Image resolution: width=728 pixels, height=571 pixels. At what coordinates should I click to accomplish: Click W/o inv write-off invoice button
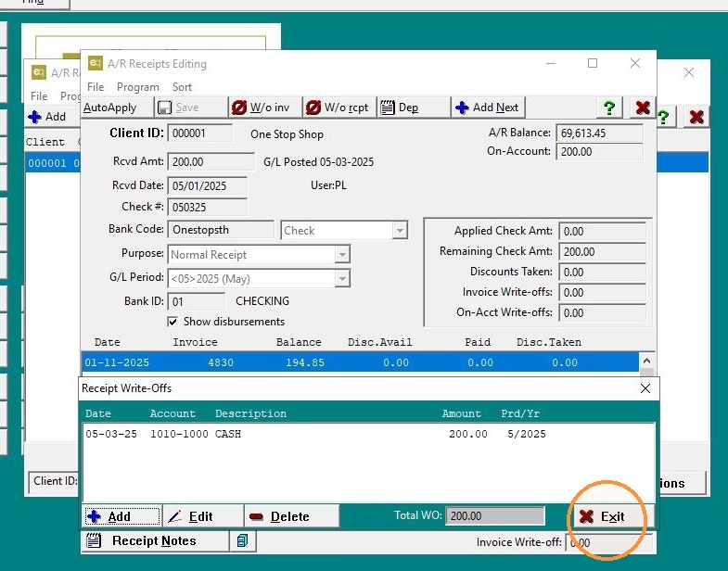coord(265,108)
